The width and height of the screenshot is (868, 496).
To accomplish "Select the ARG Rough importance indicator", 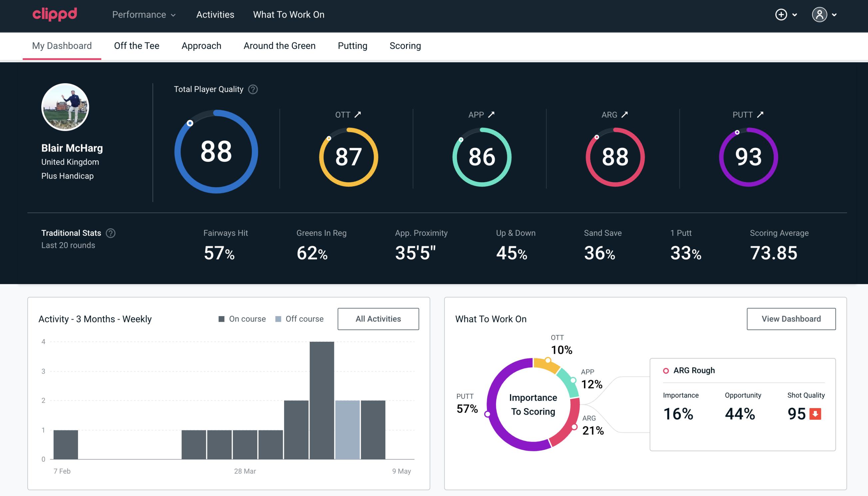I will tap(679, 412).
